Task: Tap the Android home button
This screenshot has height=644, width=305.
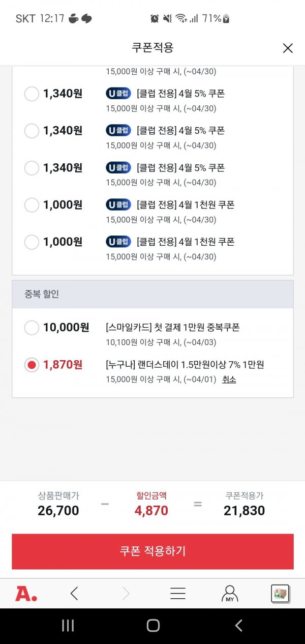Action: click(x=152, y=626)
